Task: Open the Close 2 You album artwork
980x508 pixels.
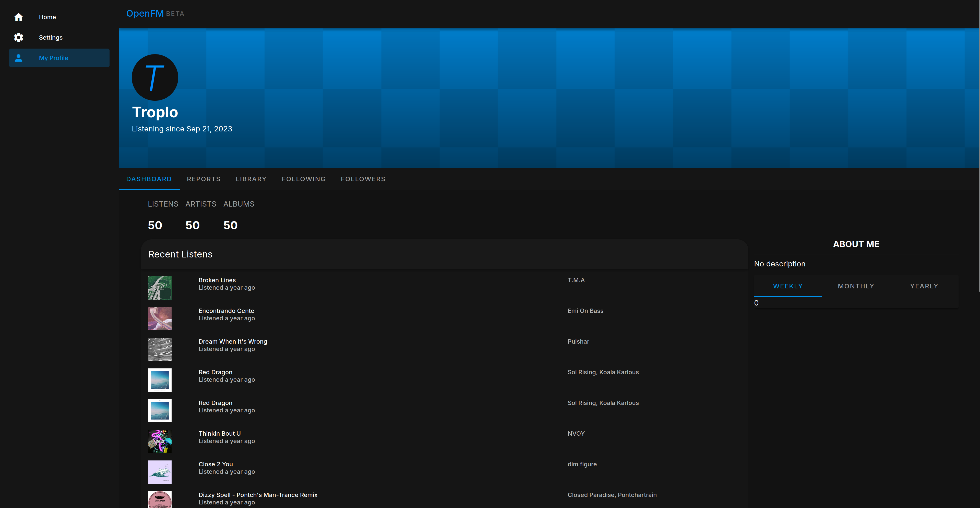Action: click(160, 472)
